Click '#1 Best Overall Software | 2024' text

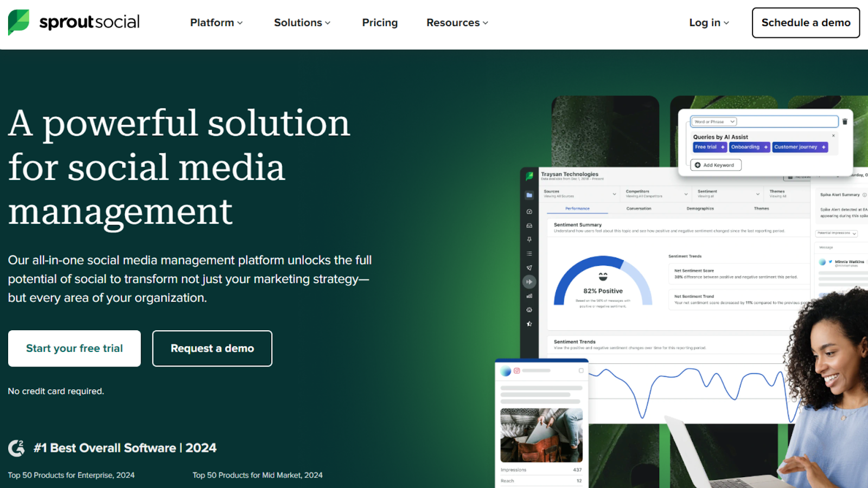[125, 448]
